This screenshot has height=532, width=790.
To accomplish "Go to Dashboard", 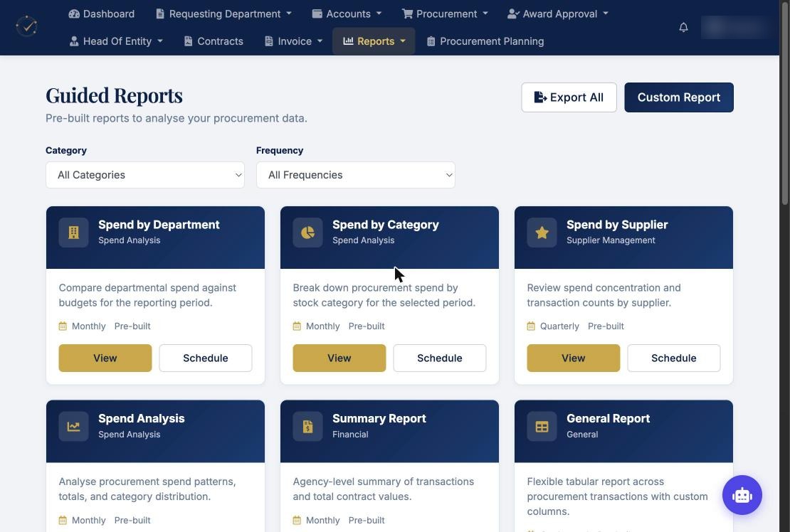I will click(x=101, y=14).
